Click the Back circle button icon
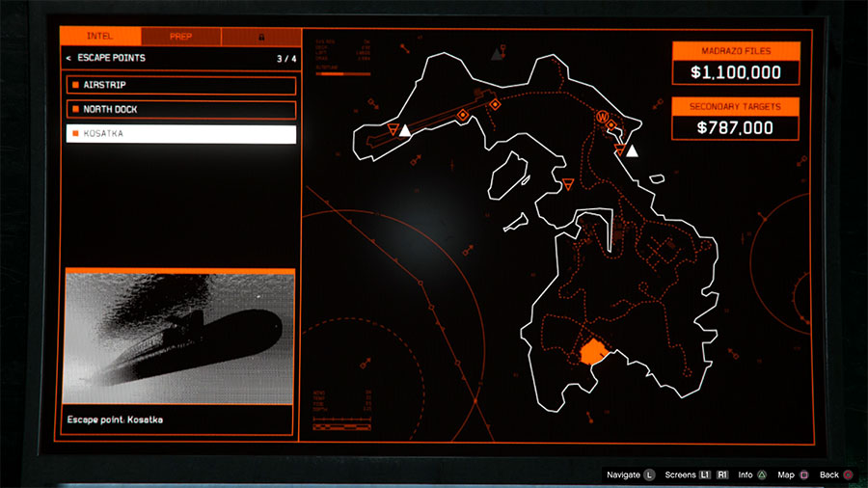Image resolution: width=868 pixels, height=488 pixels. tap(848, 474)
